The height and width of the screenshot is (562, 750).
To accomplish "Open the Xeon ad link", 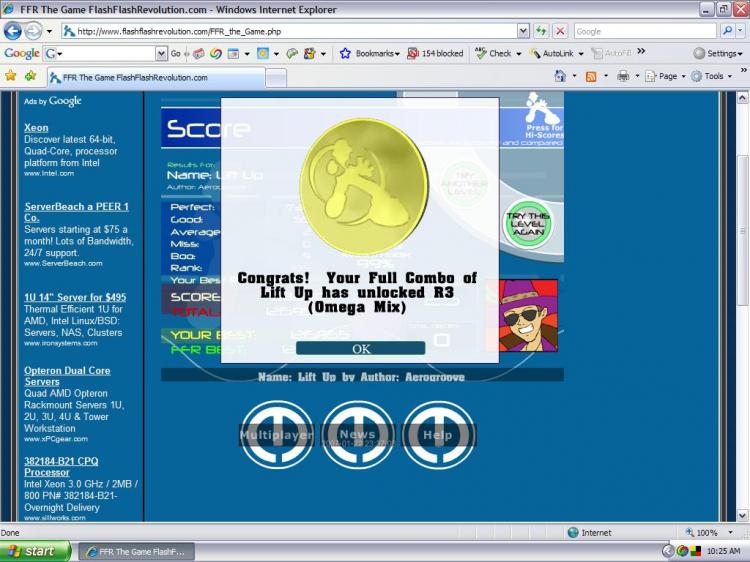I will (x=36, y=128).
